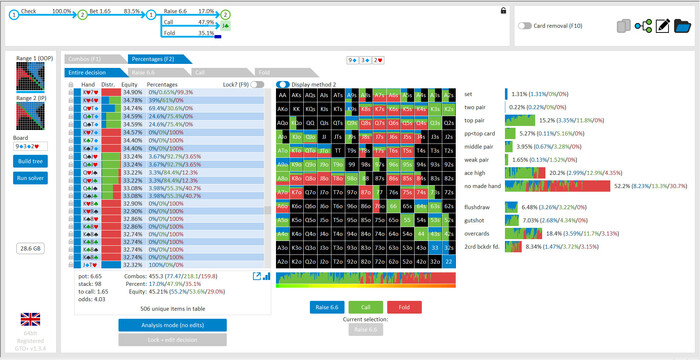Click the grayed Raise 6.6 current selection button

pyautogui.click(x=366, y=330)
